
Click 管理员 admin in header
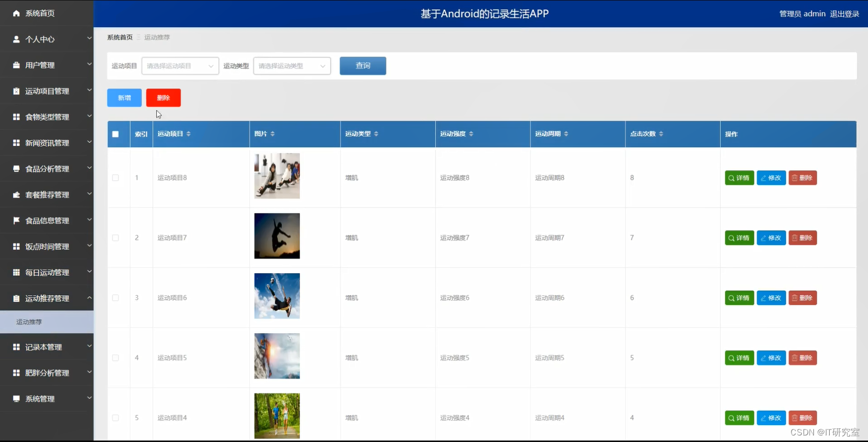[802, 14]
